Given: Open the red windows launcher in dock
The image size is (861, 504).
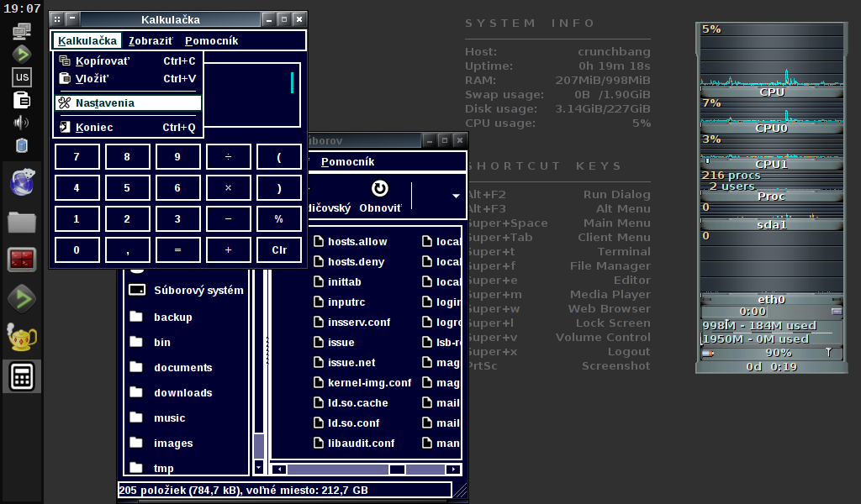Looking at the screenshot, I should coord(22,260).
